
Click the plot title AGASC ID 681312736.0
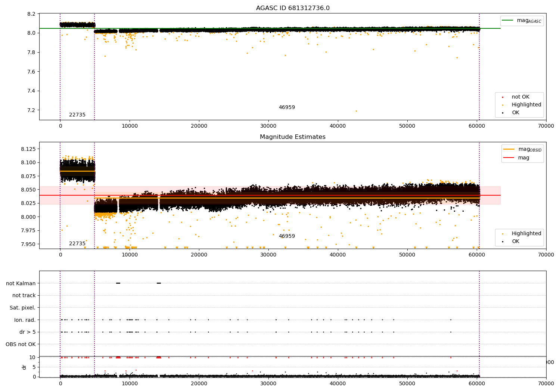pyautogui.click(x=293, y=8)
